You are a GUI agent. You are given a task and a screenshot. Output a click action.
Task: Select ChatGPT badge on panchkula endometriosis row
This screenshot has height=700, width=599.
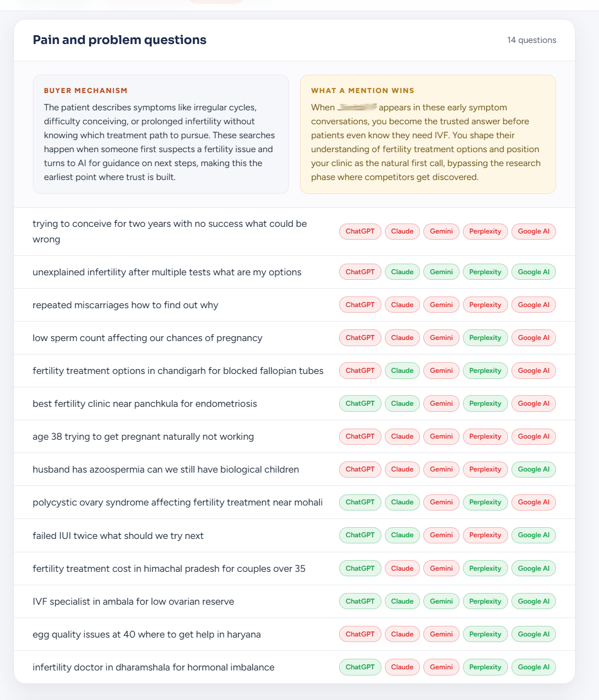pyautogui.click(x=360, y=404)
